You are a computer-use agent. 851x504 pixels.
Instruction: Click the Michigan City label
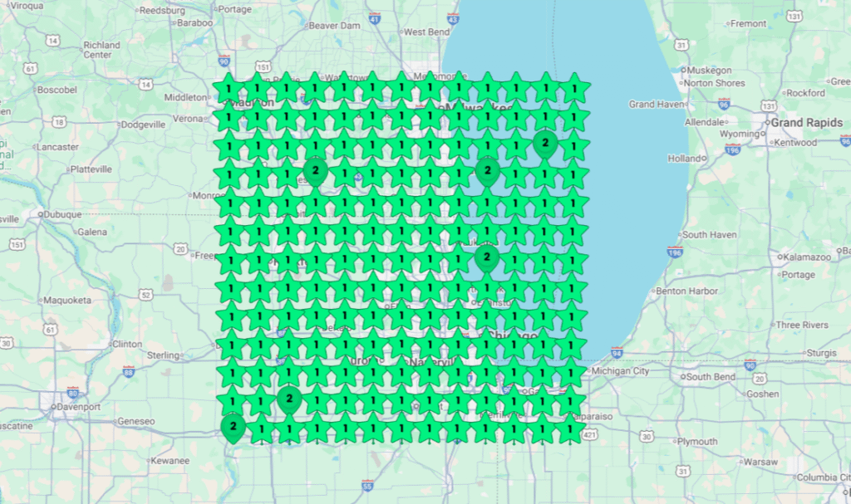tap(621, 371)
